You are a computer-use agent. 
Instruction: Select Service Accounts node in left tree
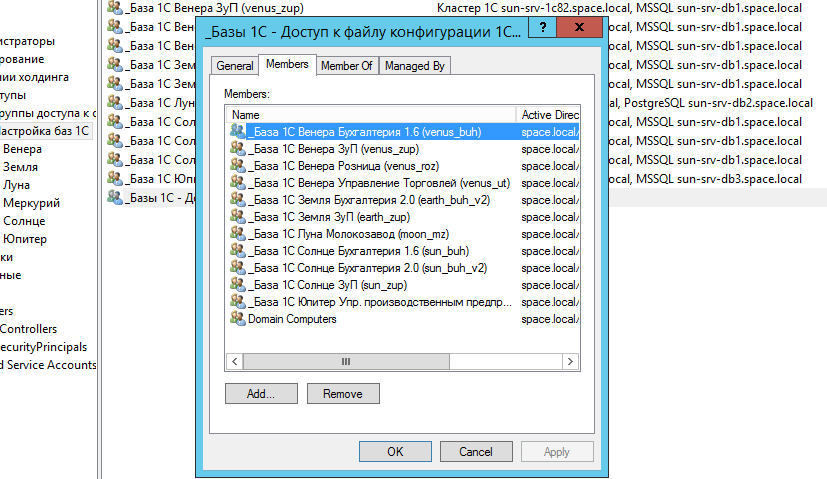point(48,365)
